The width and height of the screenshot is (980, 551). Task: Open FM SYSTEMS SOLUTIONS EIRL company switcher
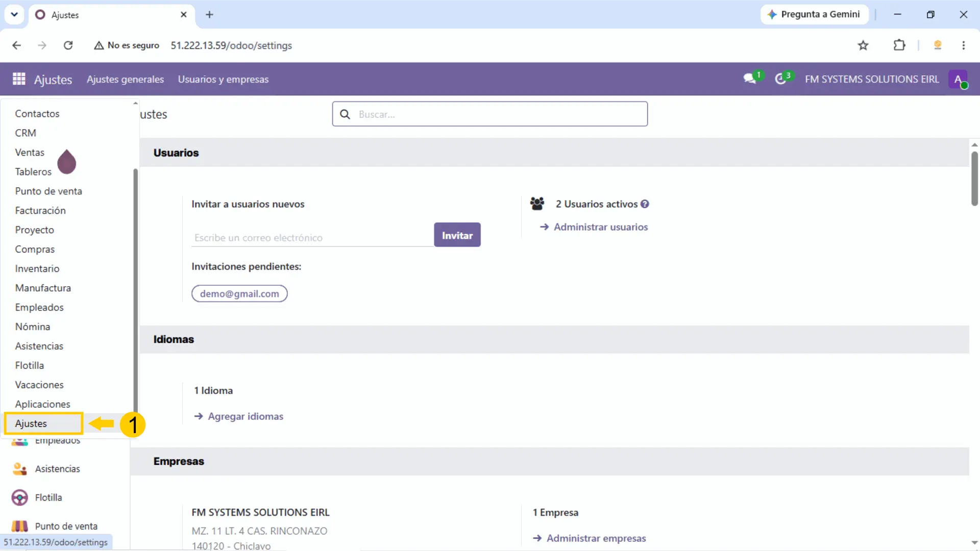click(x=872, y=79)
